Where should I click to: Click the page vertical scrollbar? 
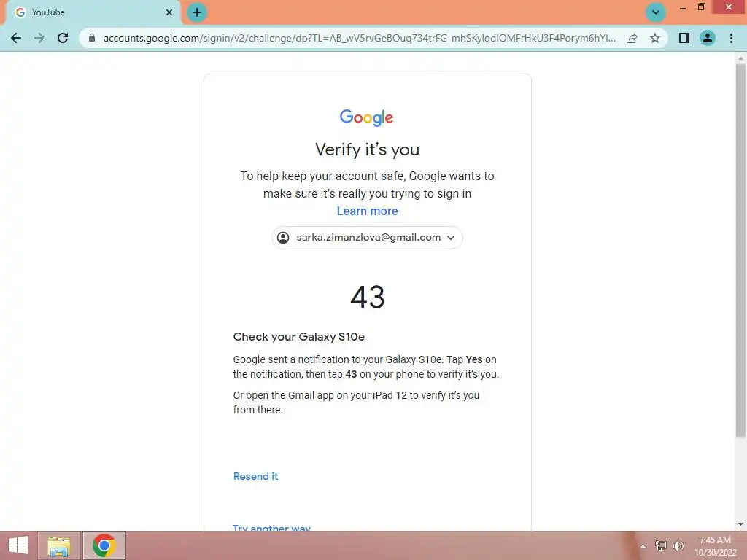(x=740, y=251)
